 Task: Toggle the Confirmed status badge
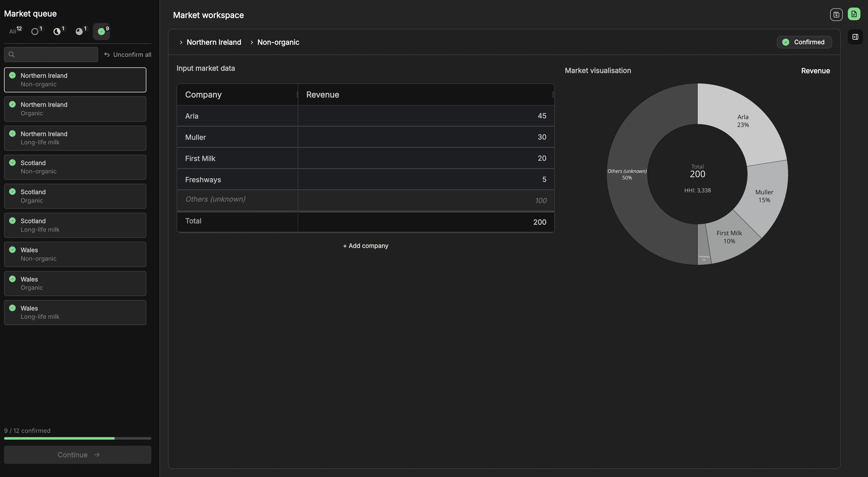(x=804, y=42)
